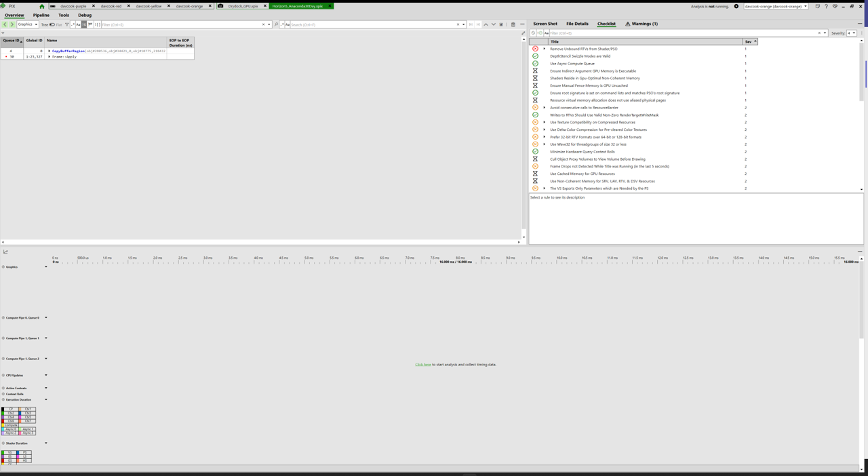Click the trash icon in the events toolbar
The height and width of the screenshot is (476, 868).
[x=513, y=24]
